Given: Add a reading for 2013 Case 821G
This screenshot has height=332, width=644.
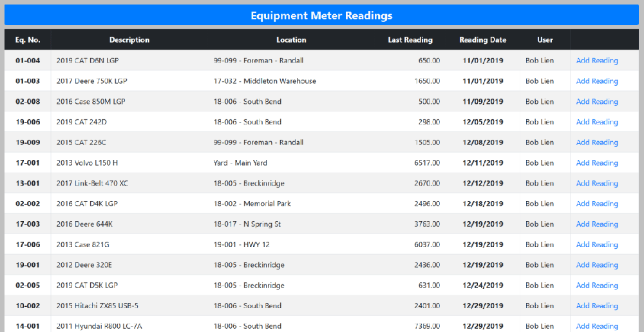Looking at the screenshot, I should (x=597, y=244).
